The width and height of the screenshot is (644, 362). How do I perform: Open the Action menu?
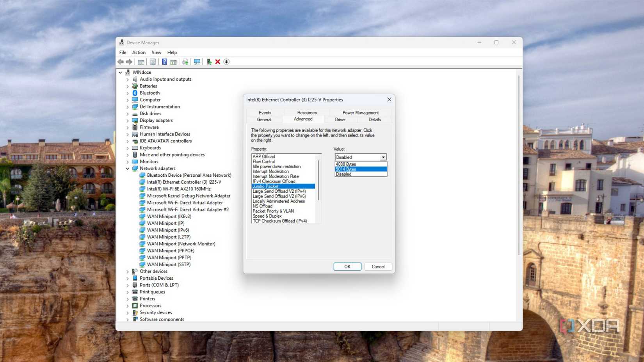pyautogui.click(x=139, y=52)
